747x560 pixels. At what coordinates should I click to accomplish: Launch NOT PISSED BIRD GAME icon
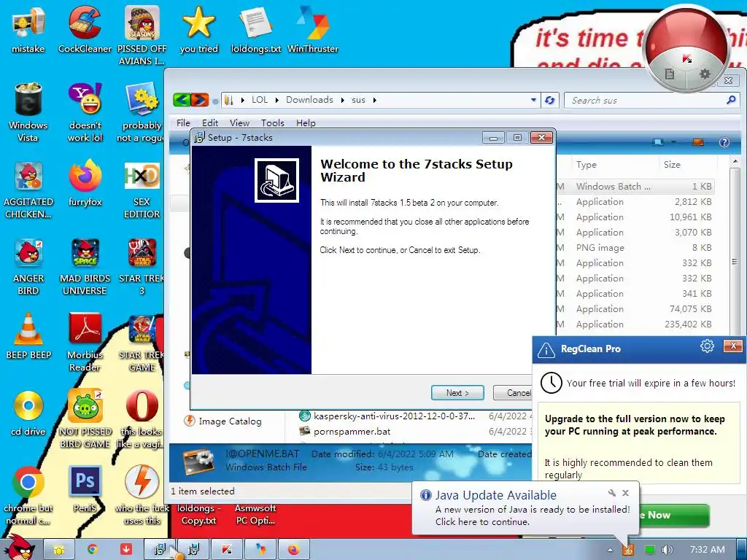[x=85, y=418]
